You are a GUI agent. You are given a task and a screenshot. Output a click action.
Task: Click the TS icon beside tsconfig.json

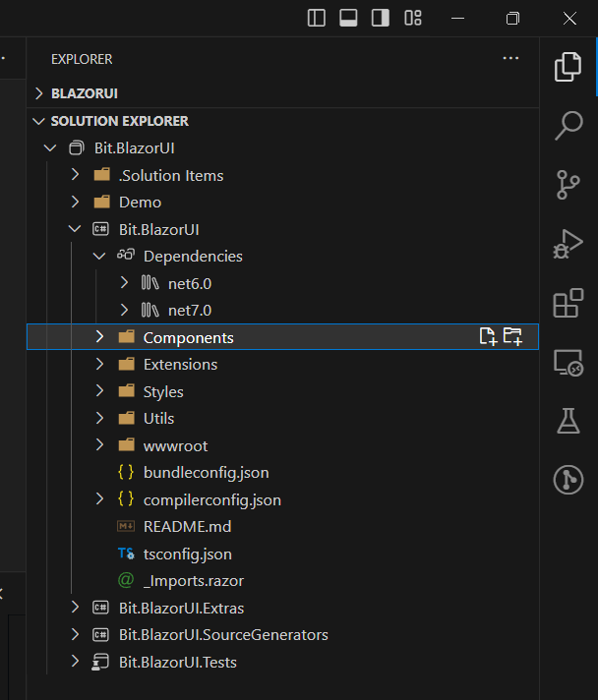(x=127, y=554)
